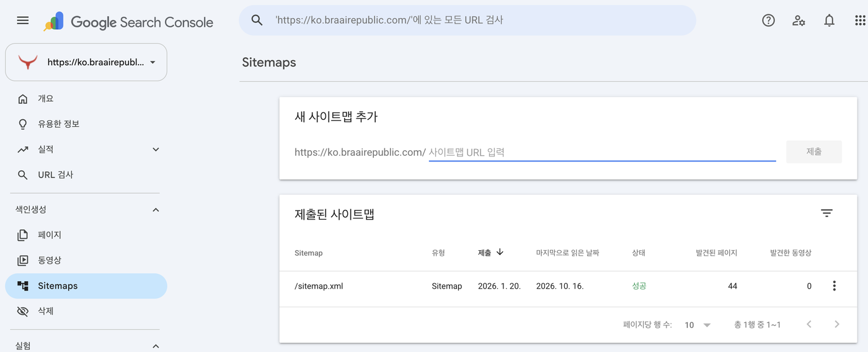Click the submitted date 2026. 1. 20.

(x=499, y=286)
